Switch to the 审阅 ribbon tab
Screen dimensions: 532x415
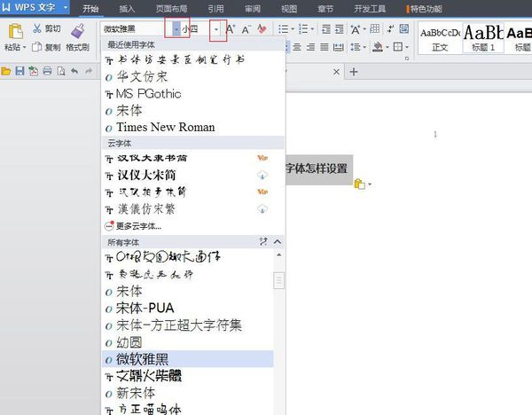[x=253, y=9]
